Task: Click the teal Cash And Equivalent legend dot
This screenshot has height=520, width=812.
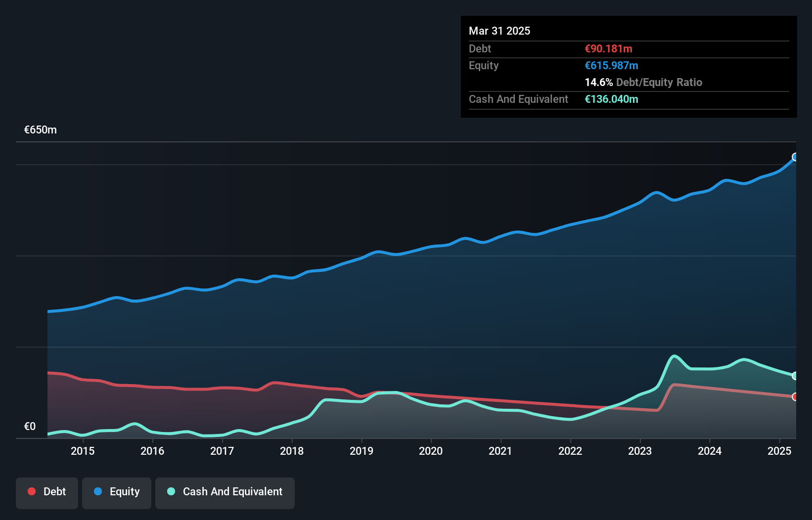Action: point(170,491)
